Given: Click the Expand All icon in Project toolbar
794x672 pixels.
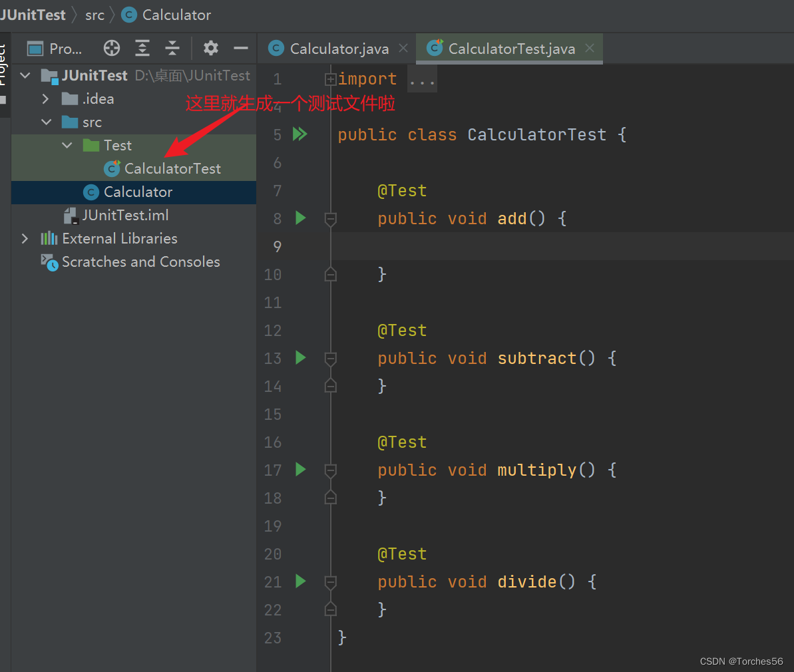Looking at the screenshot, I should click(x=142, y=48).
